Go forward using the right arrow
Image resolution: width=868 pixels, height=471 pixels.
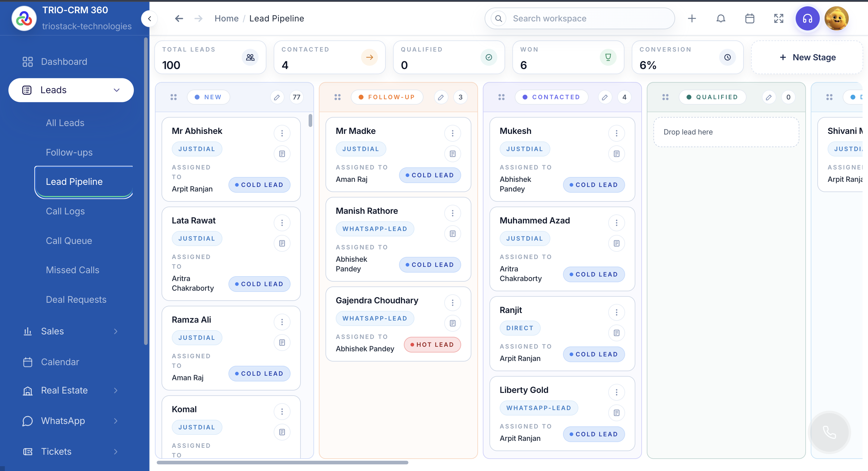coord(199,18)
